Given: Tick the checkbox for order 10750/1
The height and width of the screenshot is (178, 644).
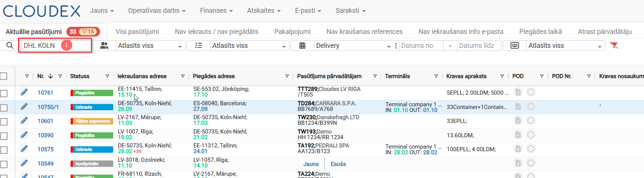Looking at the screenshot, I should click(4, 108).
